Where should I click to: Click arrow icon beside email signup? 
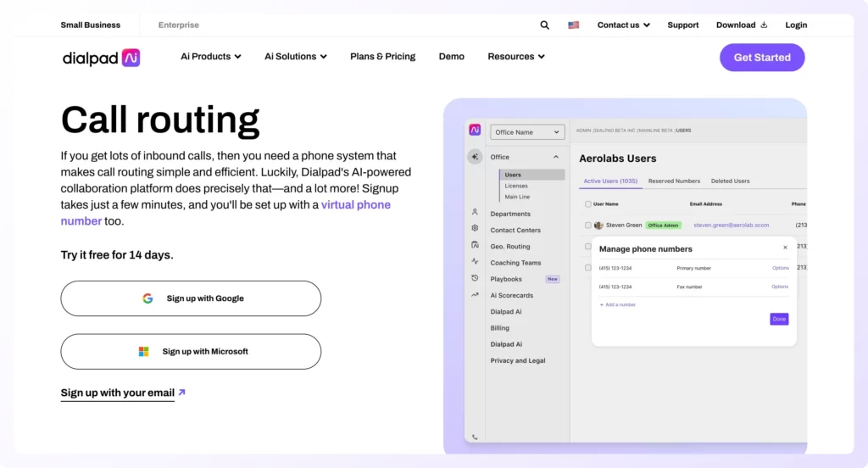pyautogui.click(x=181, y=393)
